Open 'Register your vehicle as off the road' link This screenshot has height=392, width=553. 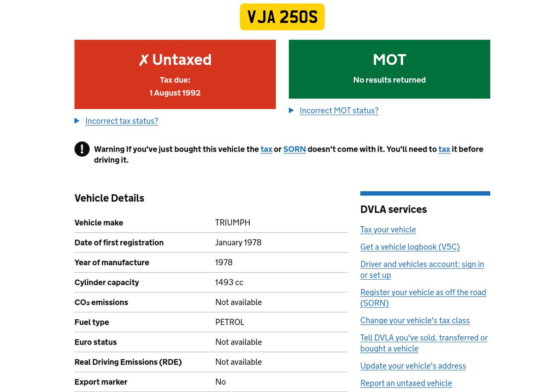pos(423,298)
